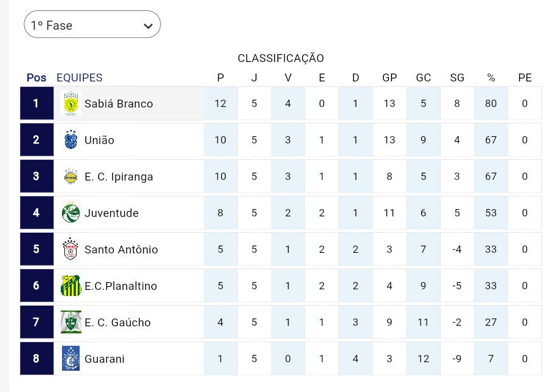The height and width of the screenshot is (392, 550).
Task: Click the GP column header
Action: click(x=390, y=78)
